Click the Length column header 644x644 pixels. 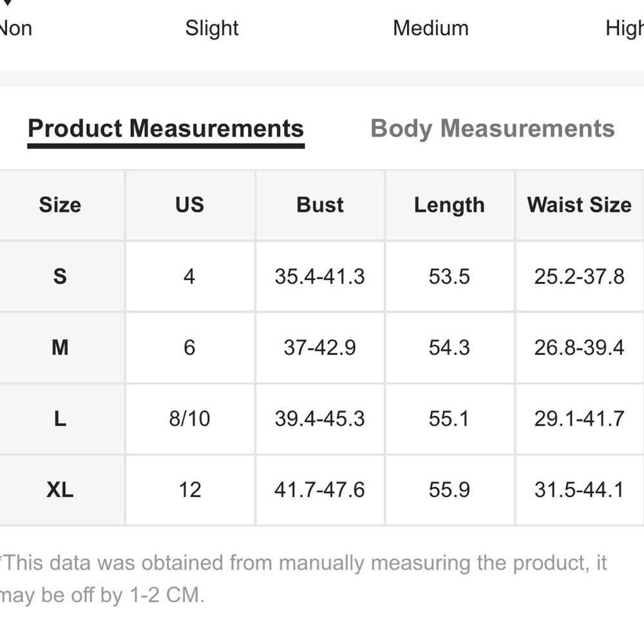click(x=450, y=205)
